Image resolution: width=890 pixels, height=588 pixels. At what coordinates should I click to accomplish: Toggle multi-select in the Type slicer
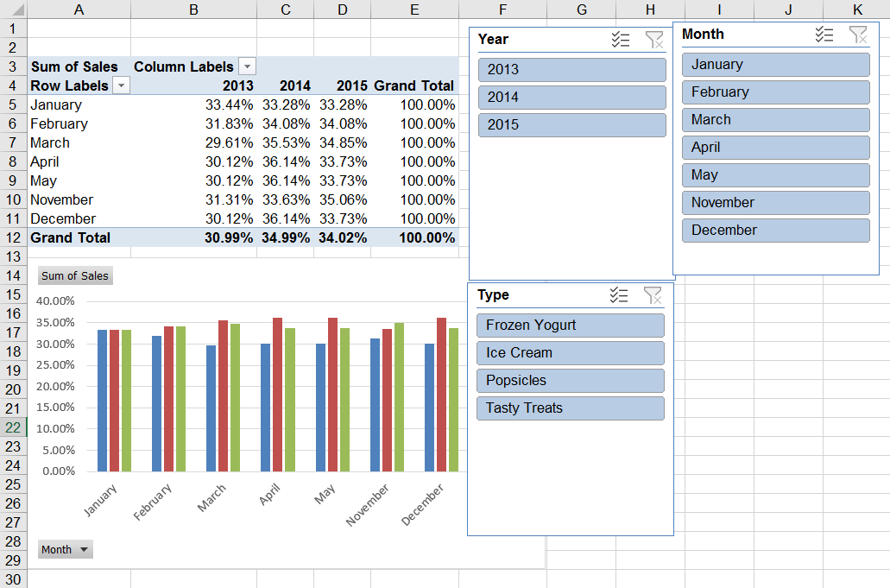pyautogui.click(x=619, y=295)
